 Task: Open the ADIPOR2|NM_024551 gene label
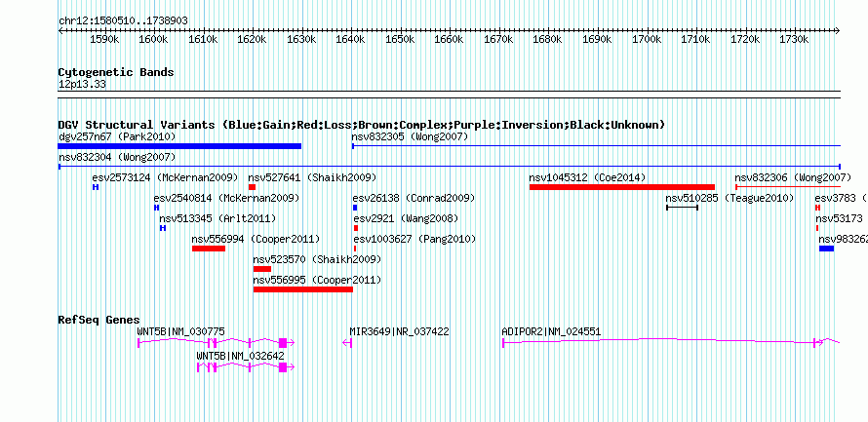point(551,331)
